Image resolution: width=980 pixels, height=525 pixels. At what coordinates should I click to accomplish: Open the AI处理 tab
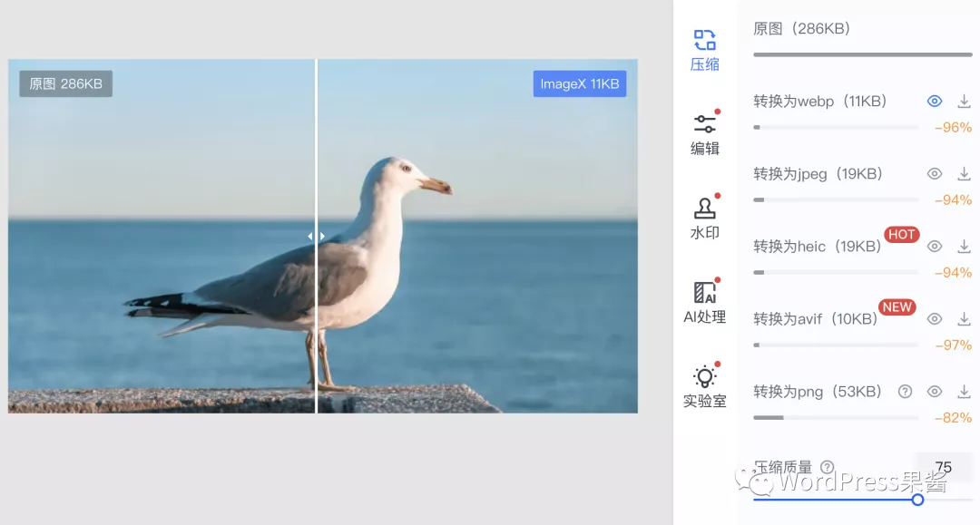click(704, 302)
